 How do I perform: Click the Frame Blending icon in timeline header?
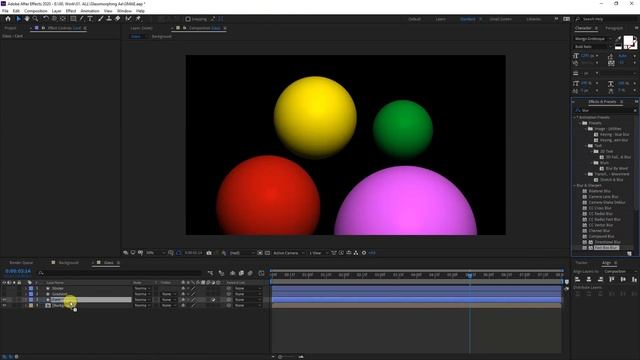[241, 273]
